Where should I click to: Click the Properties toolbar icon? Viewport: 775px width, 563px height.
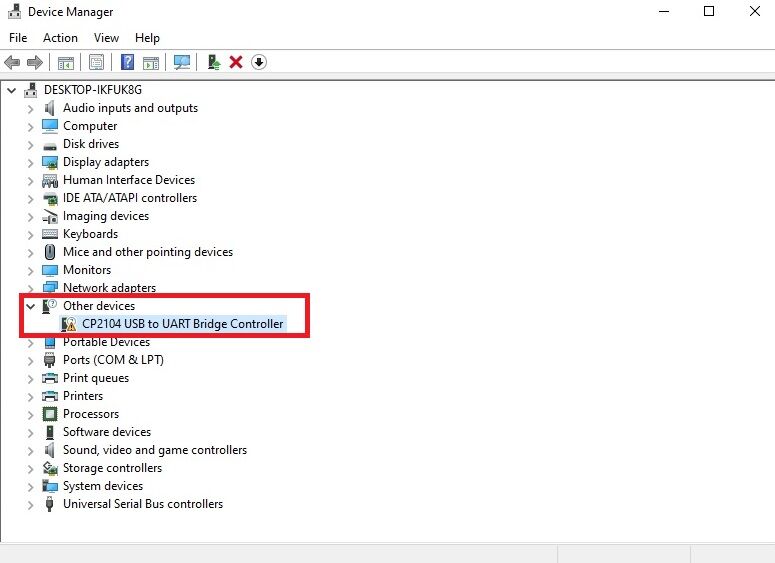click(x=96, y=62)
